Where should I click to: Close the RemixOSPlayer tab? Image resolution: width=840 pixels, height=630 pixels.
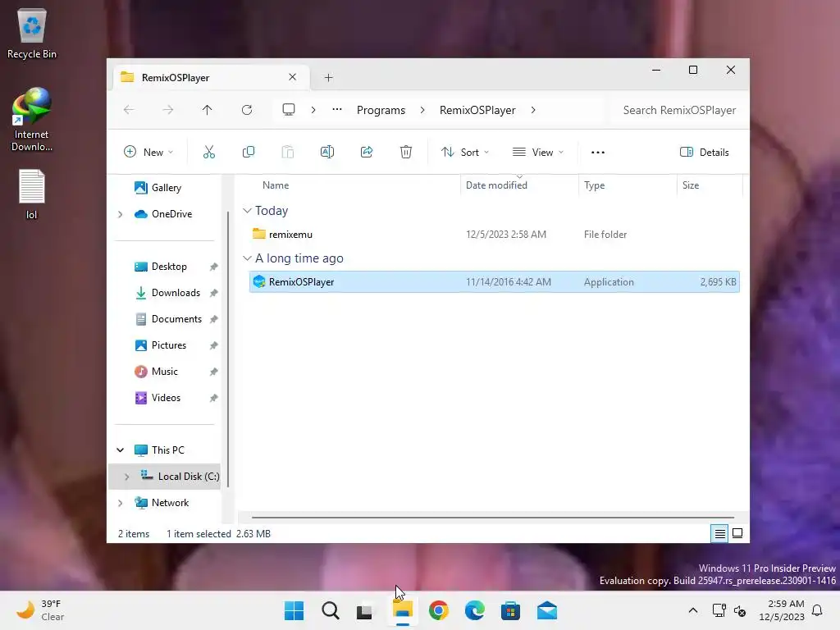click(x=293, y=77)
